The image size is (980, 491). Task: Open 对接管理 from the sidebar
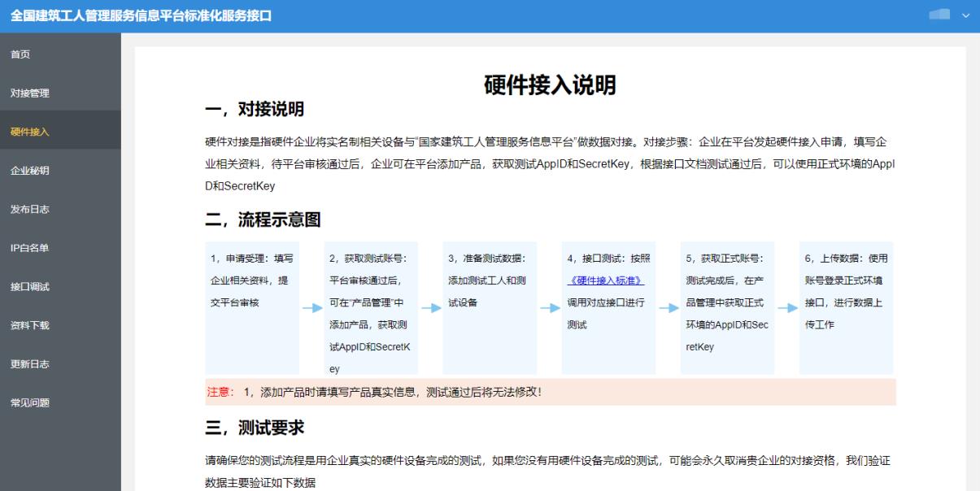coord(30,93)
